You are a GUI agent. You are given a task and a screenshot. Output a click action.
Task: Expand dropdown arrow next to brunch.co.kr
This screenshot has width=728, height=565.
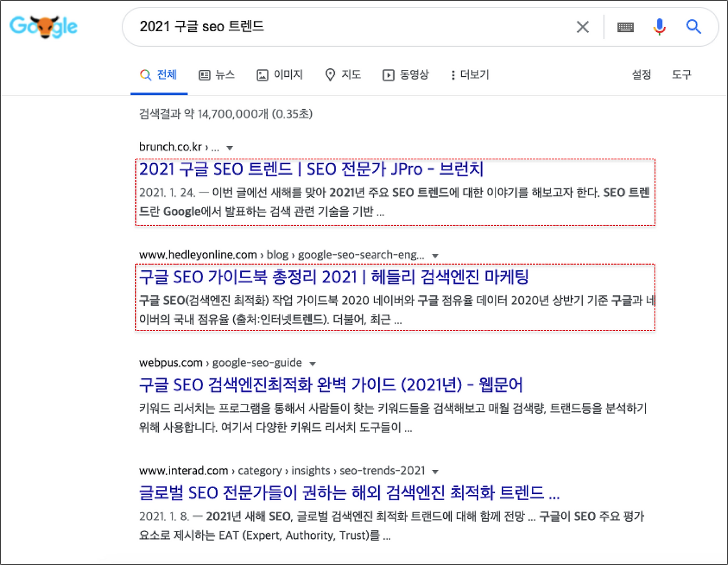230,148
